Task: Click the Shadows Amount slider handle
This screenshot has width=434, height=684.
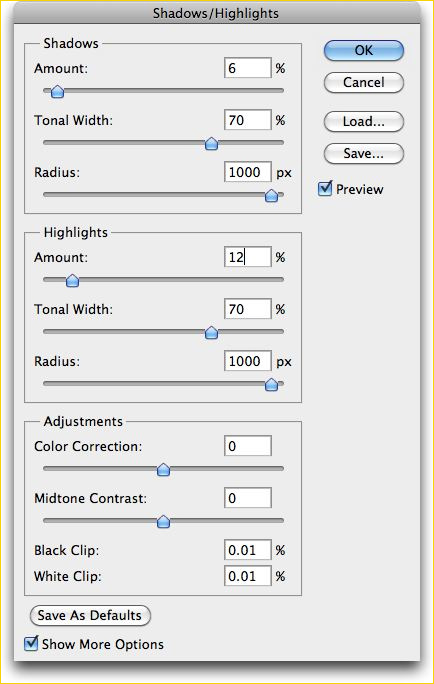Action: coord(57,92)
